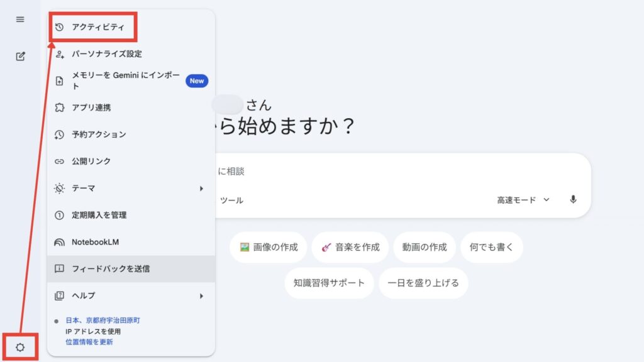644x362 pixels.
Task: Expand the ヘルプ submenu arrow
Action: point(201,295)
